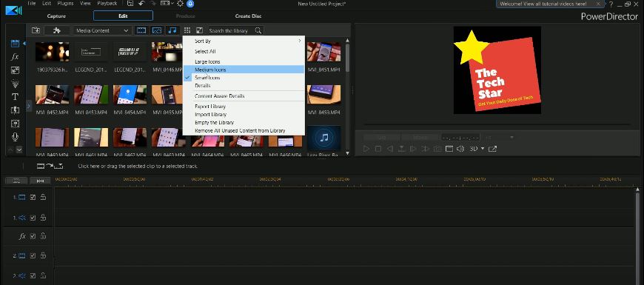Click the fit timeline to window button
Image resolution: width=644 pixels, height=285 pixels.
click(40, 181)
